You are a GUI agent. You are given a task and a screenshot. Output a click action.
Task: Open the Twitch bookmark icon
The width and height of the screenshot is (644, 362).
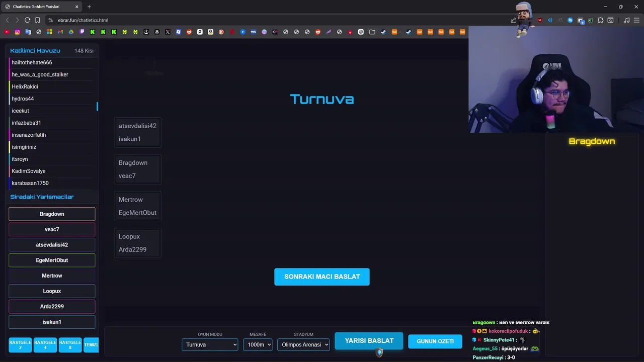[x=82, y=32]
